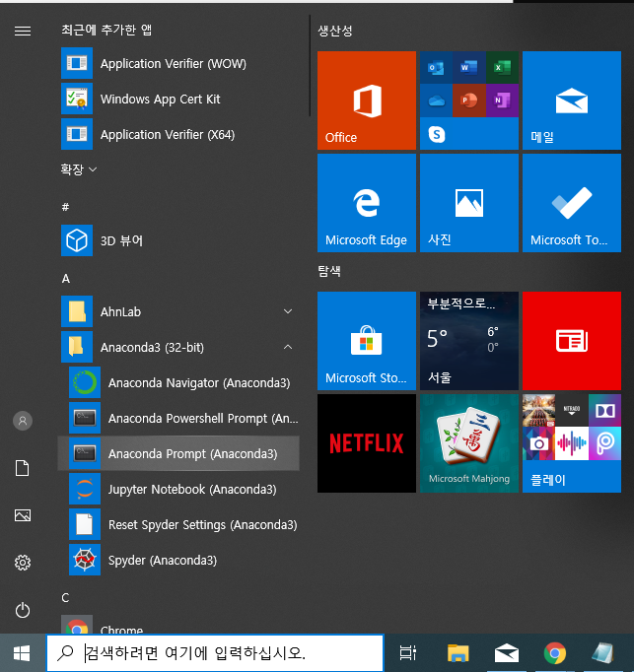Open Application Verifier (X64)

pyautogui.click(x=178, y=135)
